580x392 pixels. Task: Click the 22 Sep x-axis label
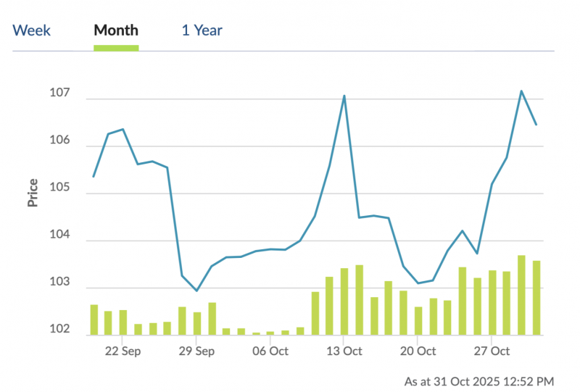[x=123, y=351]
